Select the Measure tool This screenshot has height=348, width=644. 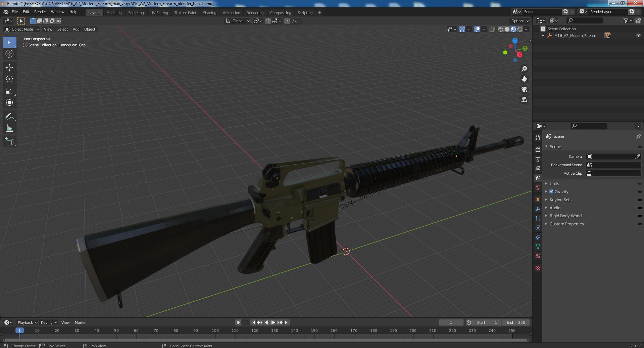tap(9, 128)
